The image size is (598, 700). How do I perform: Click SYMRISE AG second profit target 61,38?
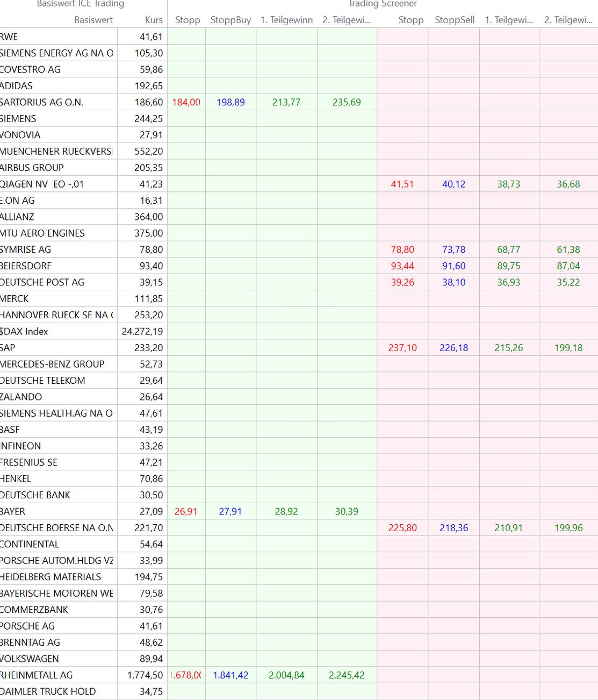coord(568,249)
